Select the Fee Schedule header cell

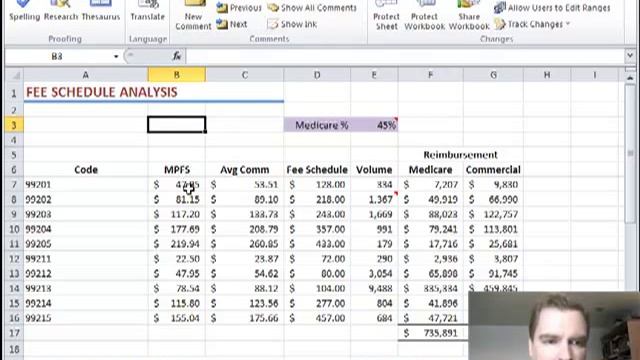(x=317, y=170)
